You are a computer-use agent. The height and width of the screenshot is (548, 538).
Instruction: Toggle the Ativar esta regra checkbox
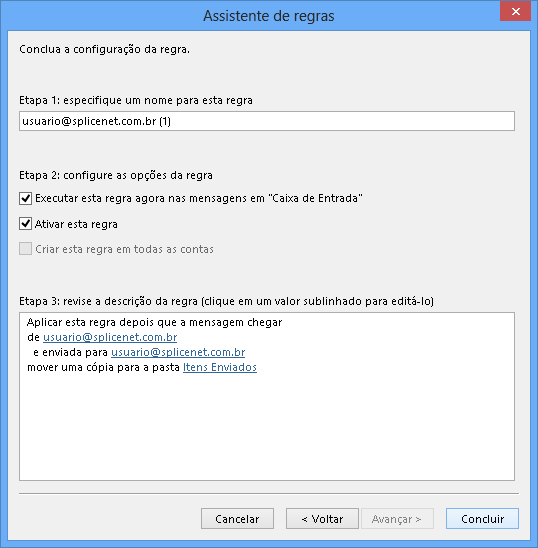click(26, 224)
